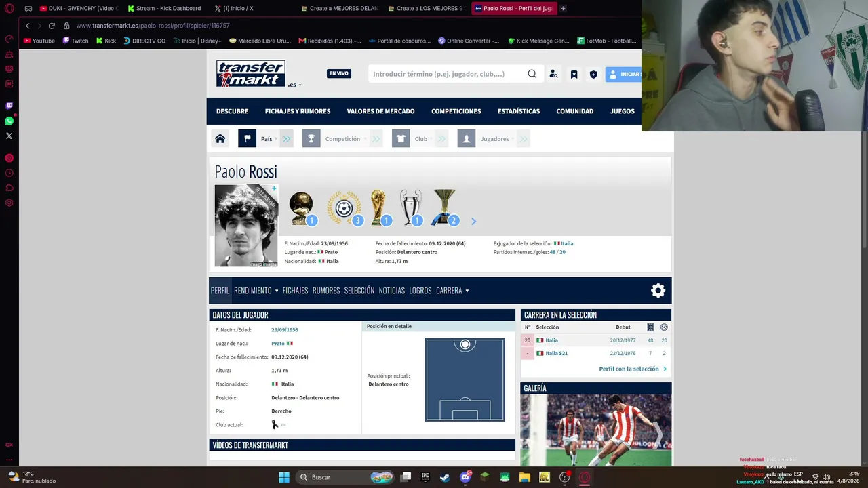Switch to the Fichajes profile tab

[295, 291]
